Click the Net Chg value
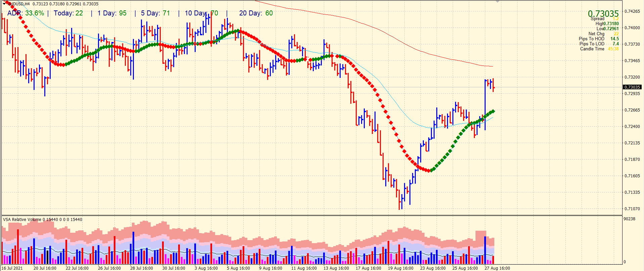644x271 pixels. pyautogui.click(x=616, y=34)
